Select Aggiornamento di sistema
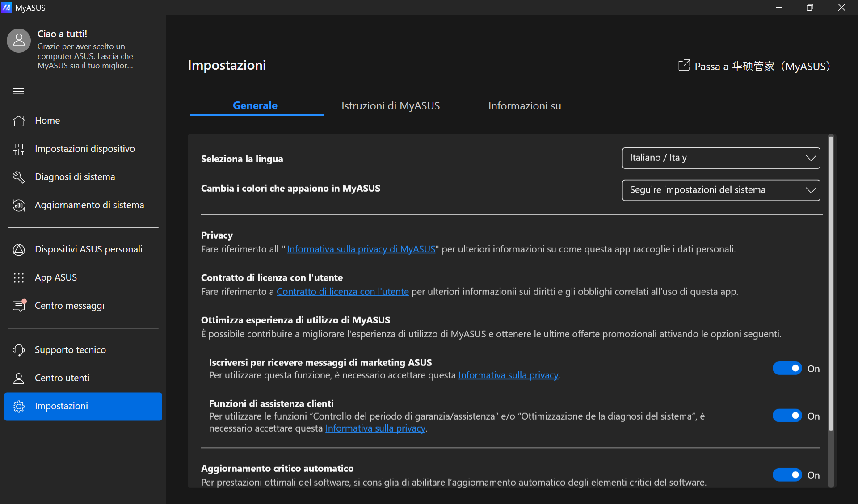Image resolution: width=858 pixels, height=504 pixels. tap(83, 205)
